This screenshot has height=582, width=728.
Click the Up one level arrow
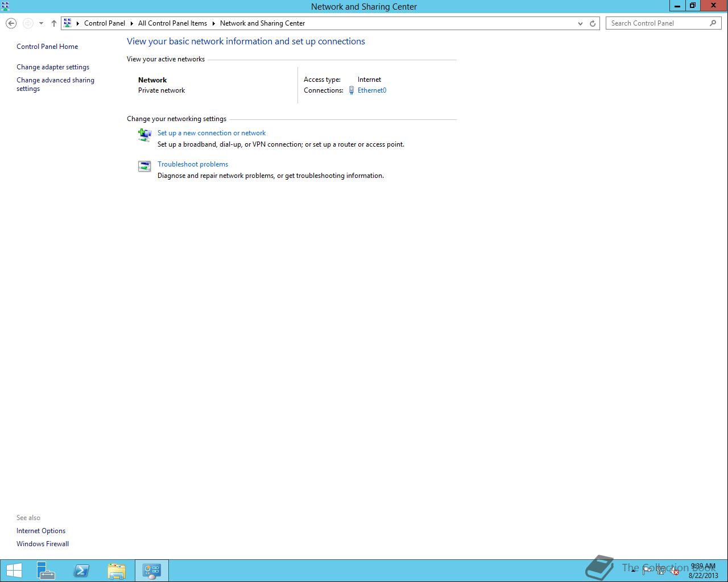pos(53,23)
